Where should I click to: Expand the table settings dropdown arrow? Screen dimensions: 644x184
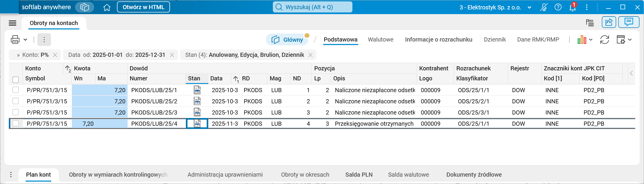click(630, 40)
